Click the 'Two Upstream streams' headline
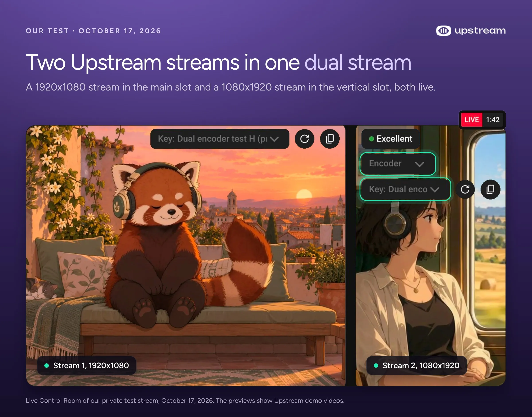The image size is (532, 417). pyautogui.click(x=218, y=63)
